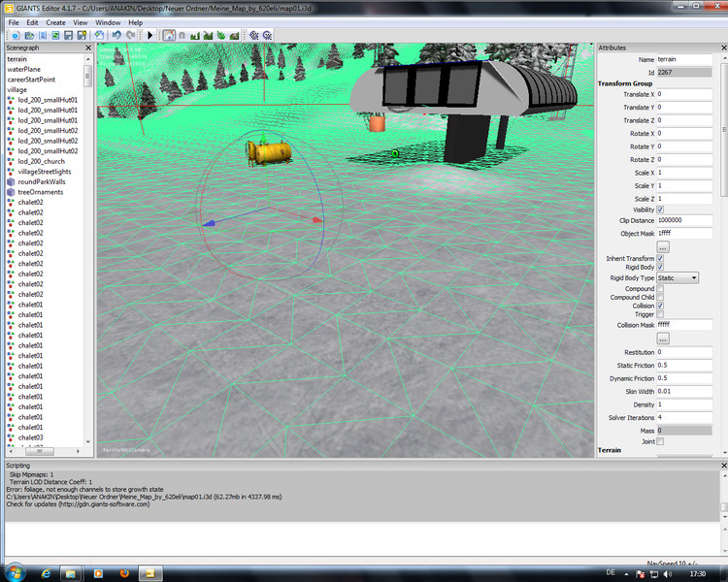Viewport: 728px width, 582px height.
Task: Click the black Play triangle button
Action: point(149,35)
